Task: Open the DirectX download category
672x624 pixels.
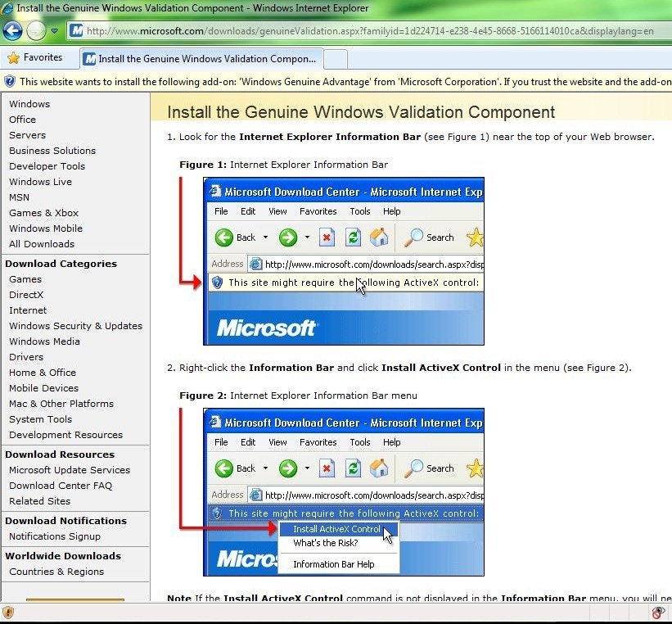Action: [x=26, y=295]
